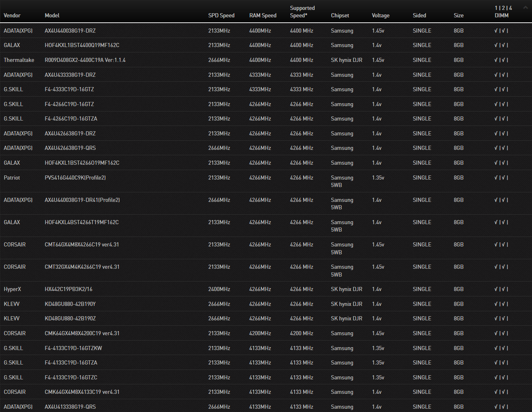Viewport: 532px width, 412px height.
Task: Select model AX4U433338G19-DRZ
Action: pos(70,75)
